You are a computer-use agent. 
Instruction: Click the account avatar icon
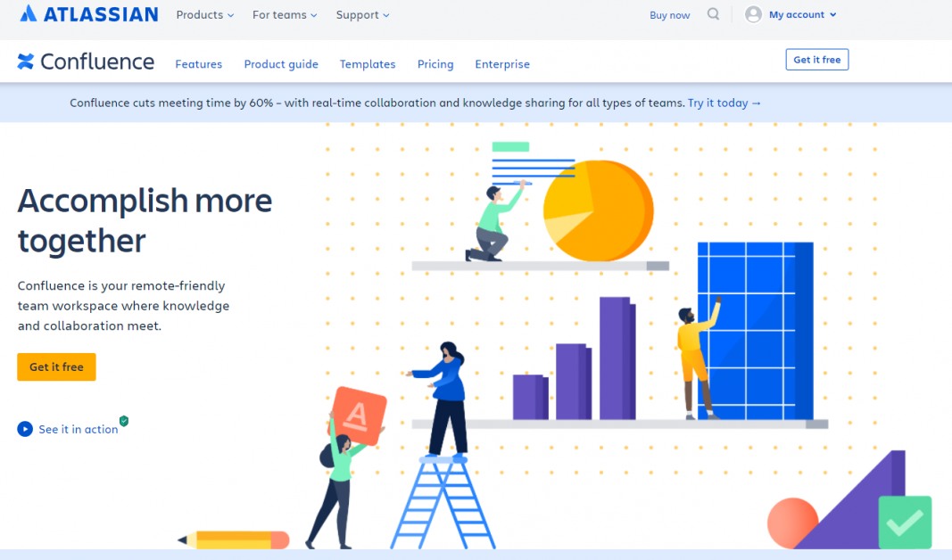753,14
